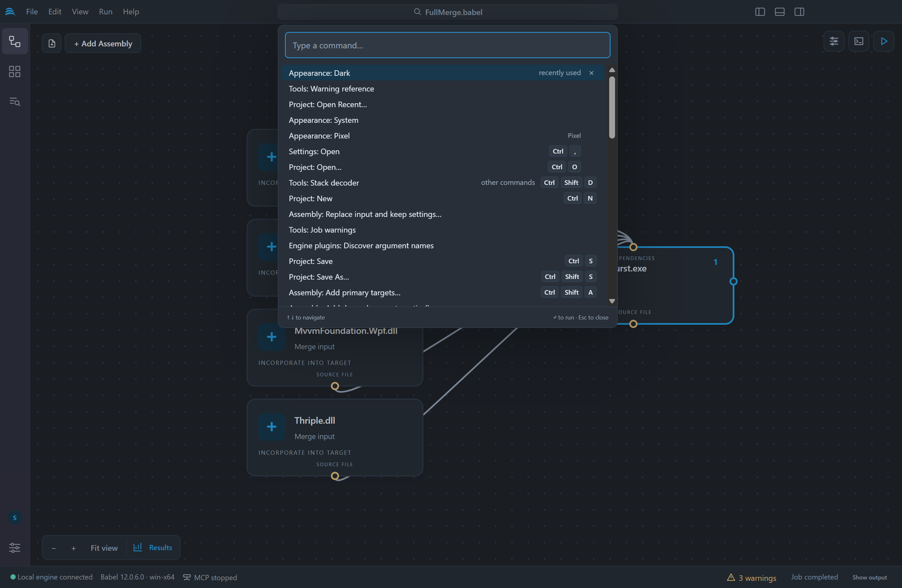Select Assembly: Add primary targets... command
Image resolution: width=902 pixels, height=588 pixels.
pyautogui.click(x=442, y=292)
